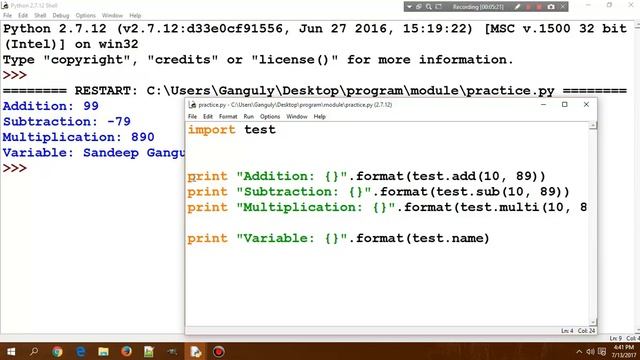Open the Edit menu in Python Shell
Image resolution: width=640 pixels, height=360 pixels.
coord(23,16)
